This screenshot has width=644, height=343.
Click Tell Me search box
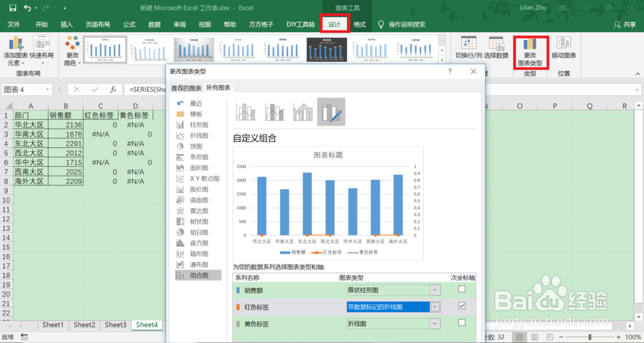(x=402, y=24)
